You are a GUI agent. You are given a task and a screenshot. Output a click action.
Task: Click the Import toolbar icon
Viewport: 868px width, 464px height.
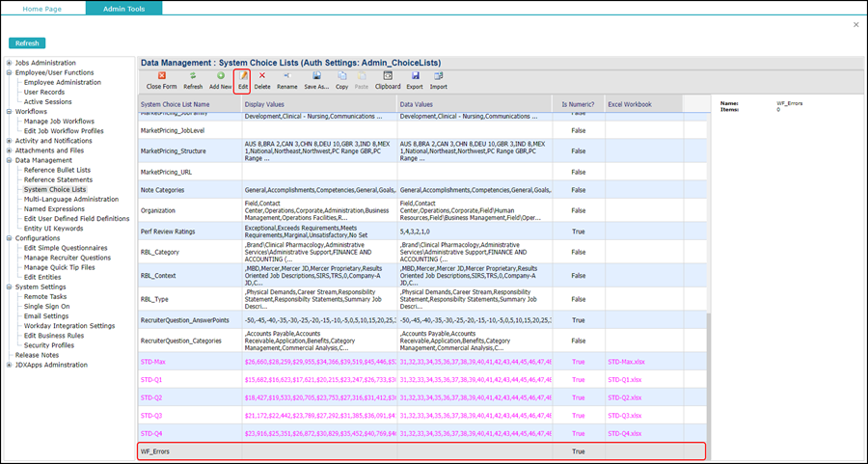click(438, 75)
